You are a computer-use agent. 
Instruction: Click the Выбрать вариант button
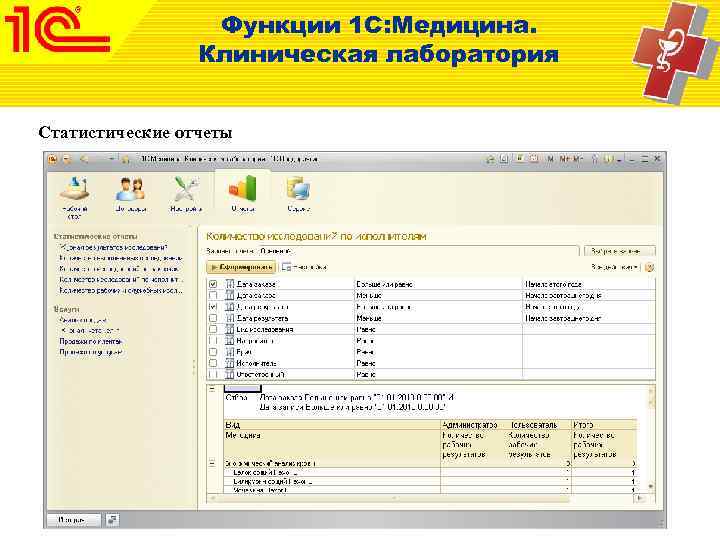pos(619,251)
